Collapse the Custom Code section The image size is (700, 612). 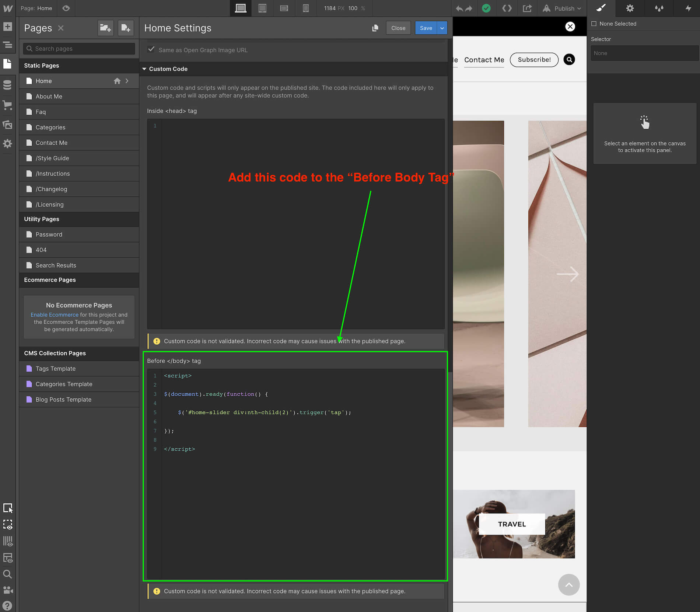(144, 69)
